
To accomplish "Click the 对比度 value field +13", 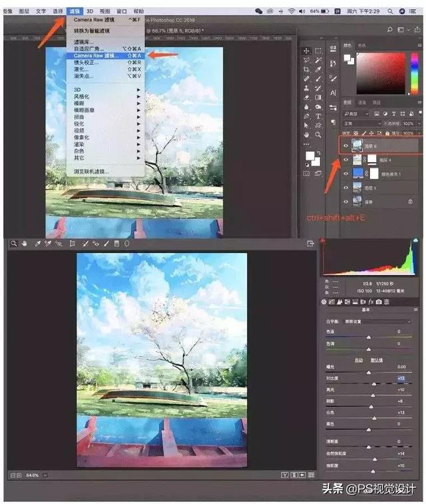I will 401,378.
